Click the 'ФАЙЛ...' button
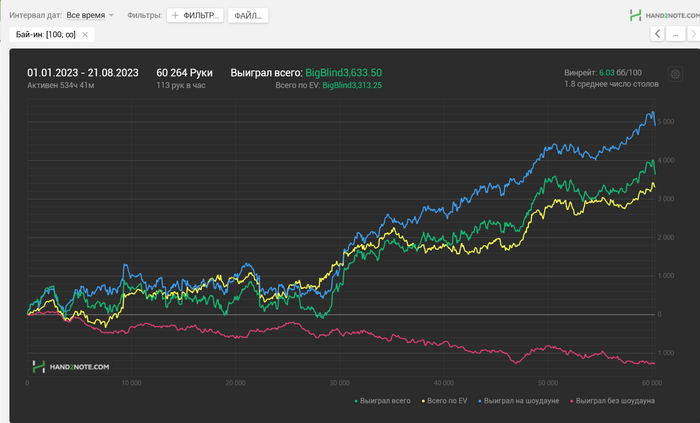This screenshot has height=423, width=700. (x=248, y=15)
